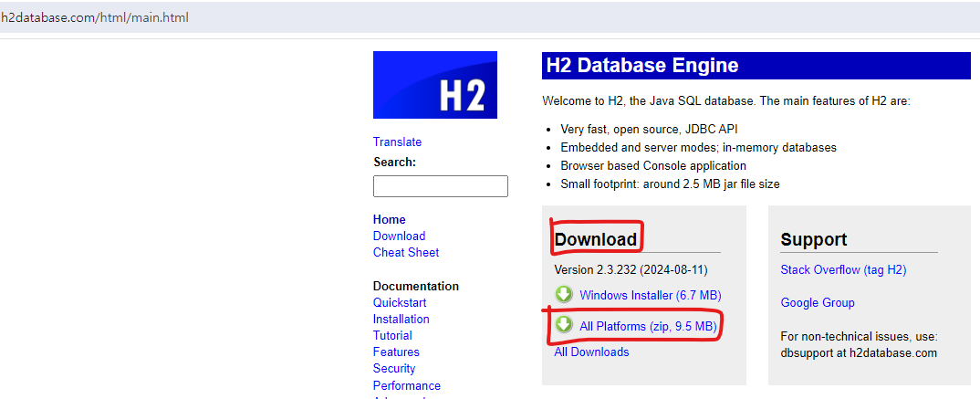980x399 pixels.
Task: Click the 'Small footprint' bullet text
Action: point(670,184)
